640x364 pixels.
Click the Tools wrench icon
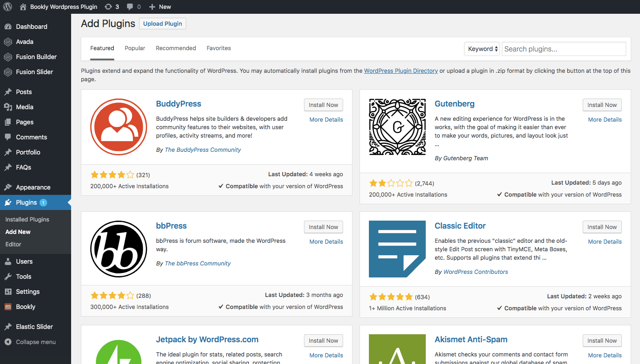click(x=8, y=277)
